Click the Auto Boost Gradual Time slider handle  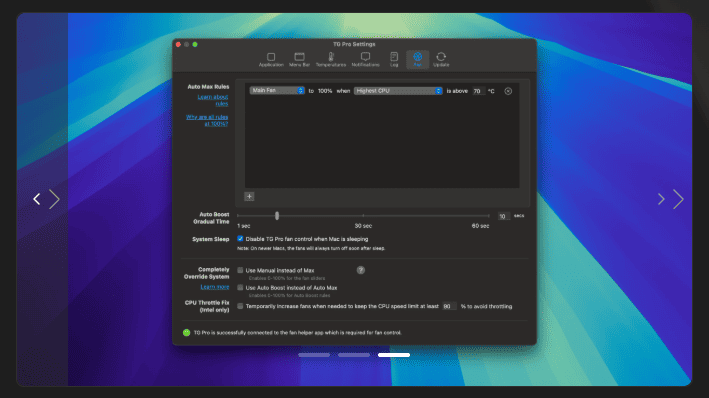(x=277, y=216)
